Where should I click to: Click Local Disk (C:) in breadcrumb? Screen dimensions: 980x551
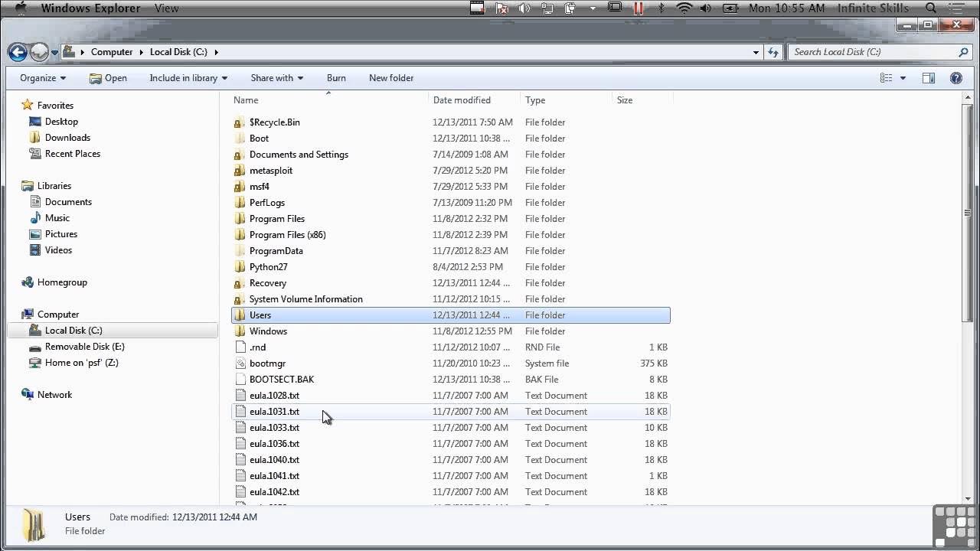[x=178, y=52]
